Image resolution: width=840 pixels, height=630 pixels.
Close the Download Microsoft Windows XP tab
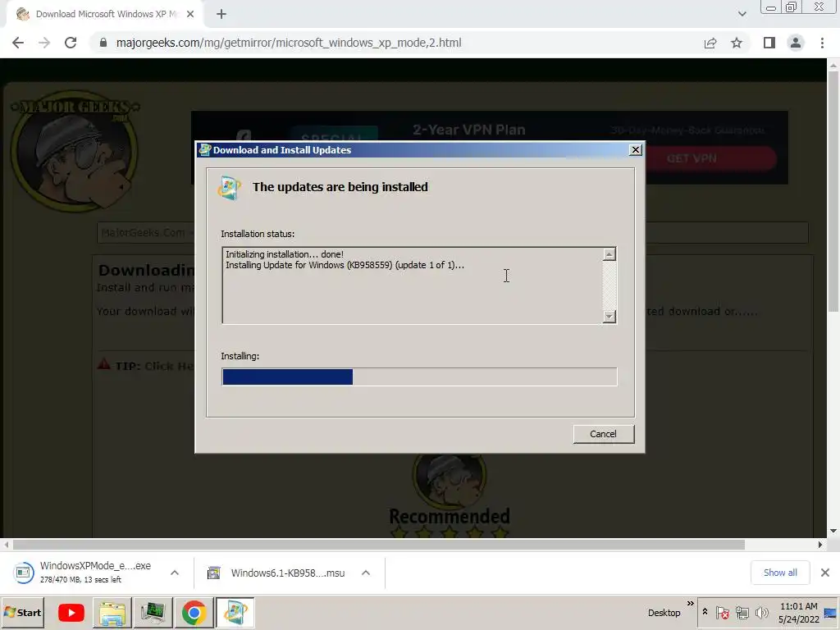point(190,15)
